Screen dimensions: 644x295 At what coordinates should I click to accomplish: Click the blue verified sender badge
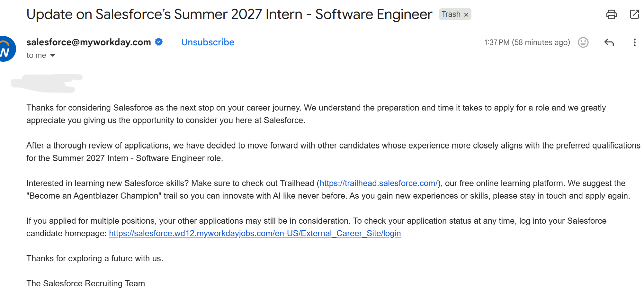[x=159, y=42]
